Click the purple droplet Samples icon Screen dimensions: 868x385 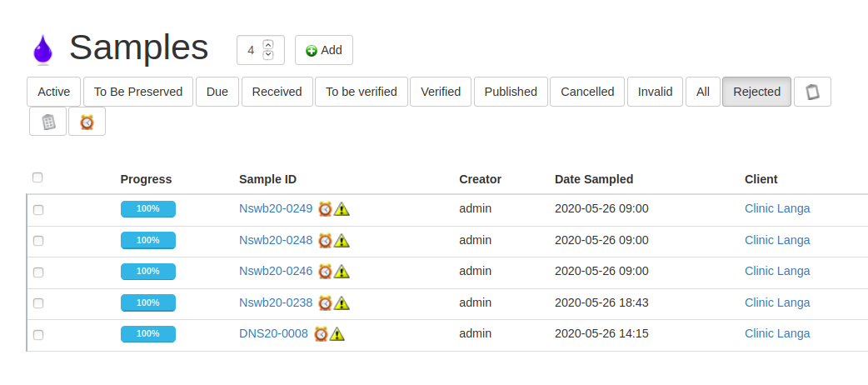[x=42, y=50]
